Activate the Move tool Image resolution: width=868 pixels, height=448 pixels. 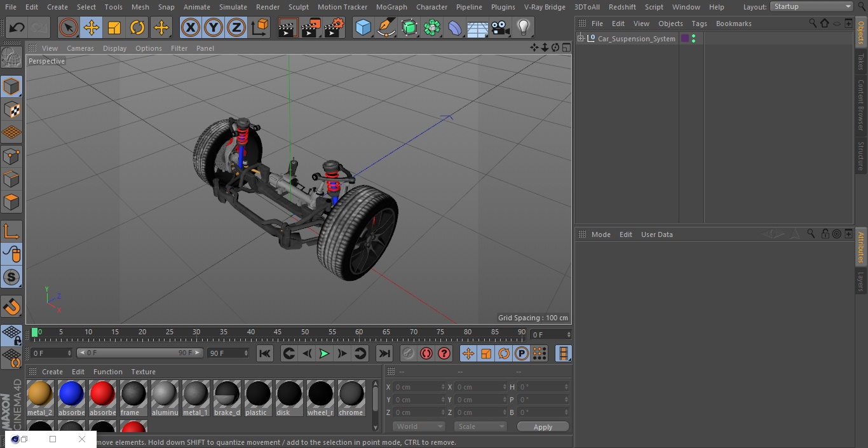(92, 27)
